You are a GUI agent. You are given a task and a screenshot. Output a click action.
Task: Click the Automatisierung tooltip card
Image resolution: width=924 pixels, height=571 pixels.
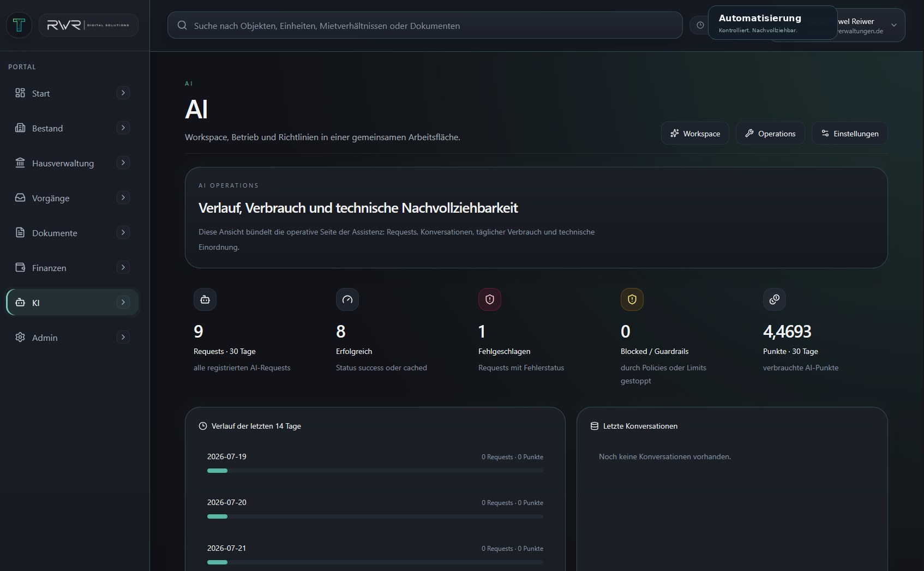click(x=772, y=23)
